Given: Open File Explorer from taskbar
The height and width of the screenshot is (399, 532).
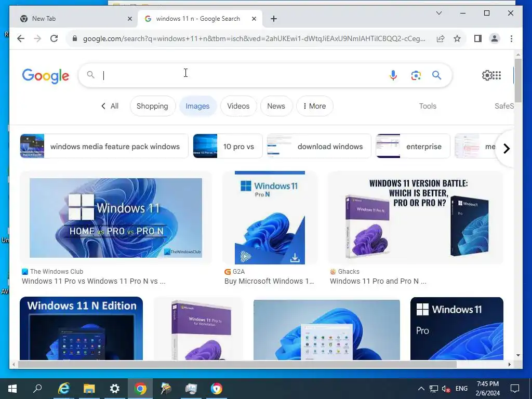Looking at the screenshot, I should 89,389.
